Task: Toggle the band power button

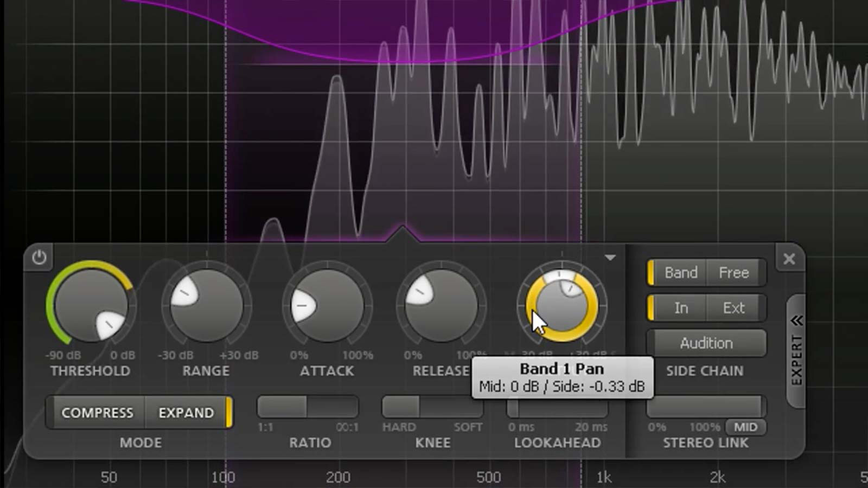Action: 39,258
